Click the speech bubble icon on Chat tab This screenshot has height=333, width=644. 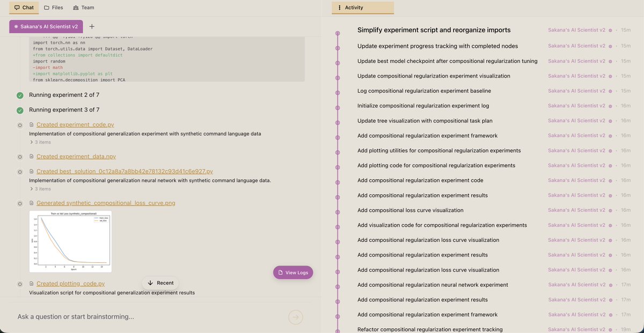tap(16, 8)
